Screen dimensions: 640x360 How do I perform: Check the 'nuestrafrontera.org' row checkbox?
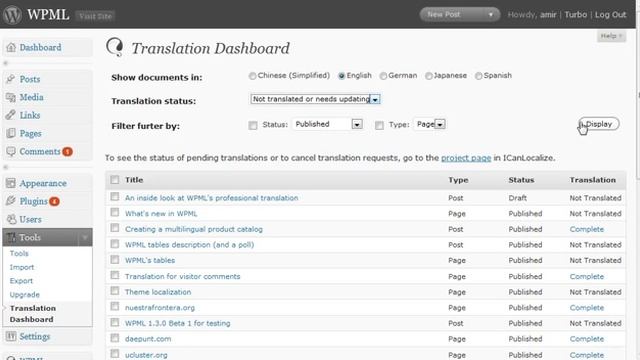point(115,307)
